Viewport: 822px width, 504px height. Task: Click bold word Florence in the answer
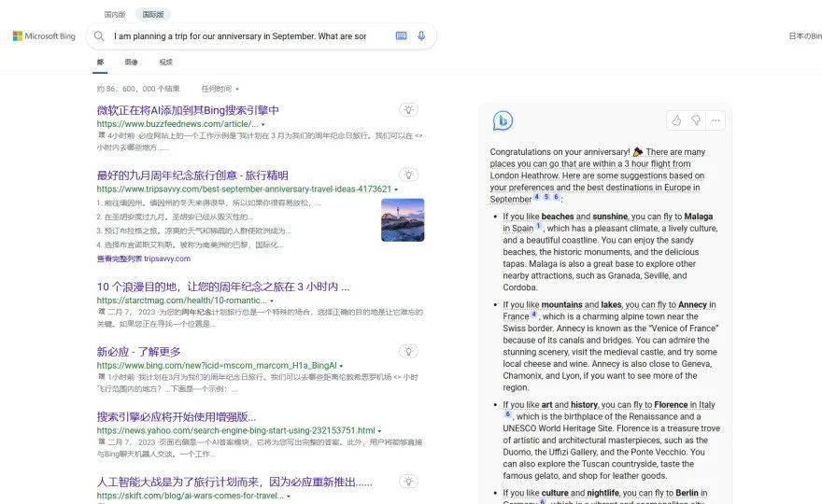coord(671,404)
